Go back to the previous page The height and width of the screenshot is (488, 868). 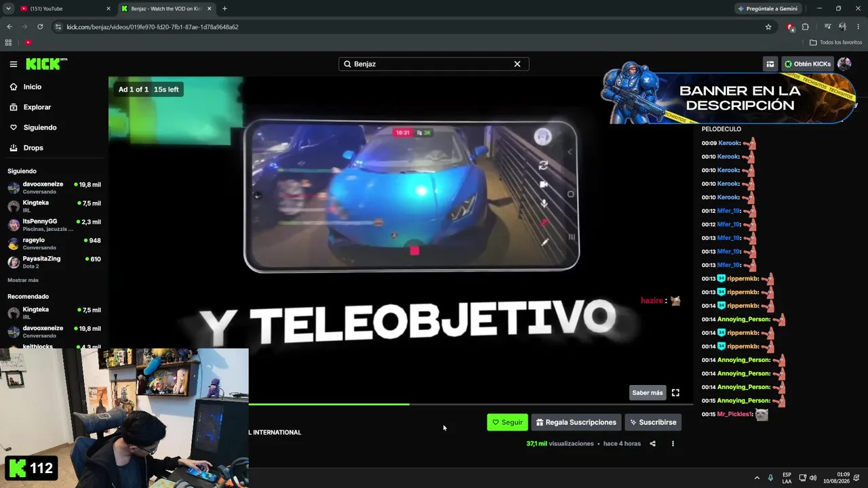(9, 27)
